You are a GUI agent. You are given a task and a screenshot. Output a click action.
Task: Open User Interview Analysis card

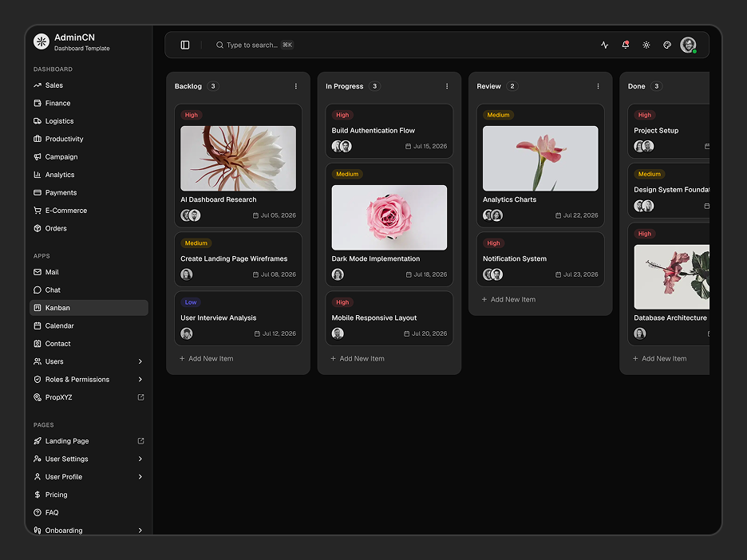click(238, 318)
